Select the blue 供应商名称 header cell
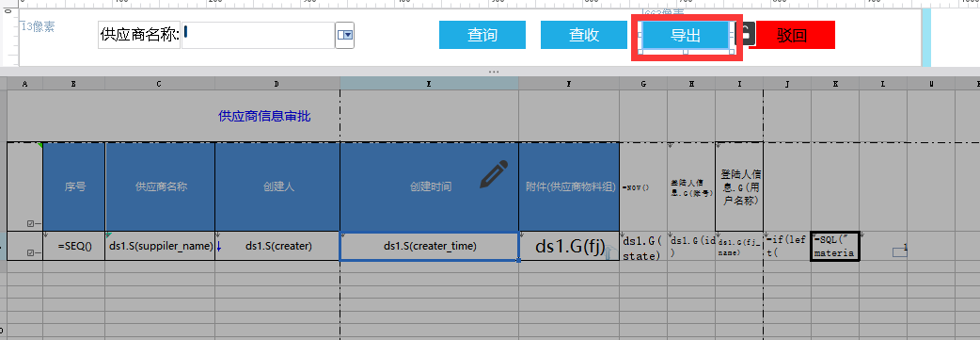The width and height of the screenshot is (980, 340). [160, 186]
